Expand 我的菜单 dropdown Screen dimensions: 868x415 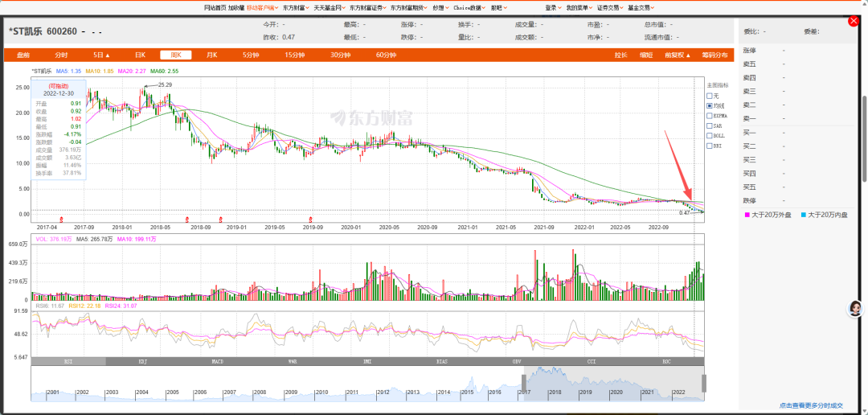point(579,8)
